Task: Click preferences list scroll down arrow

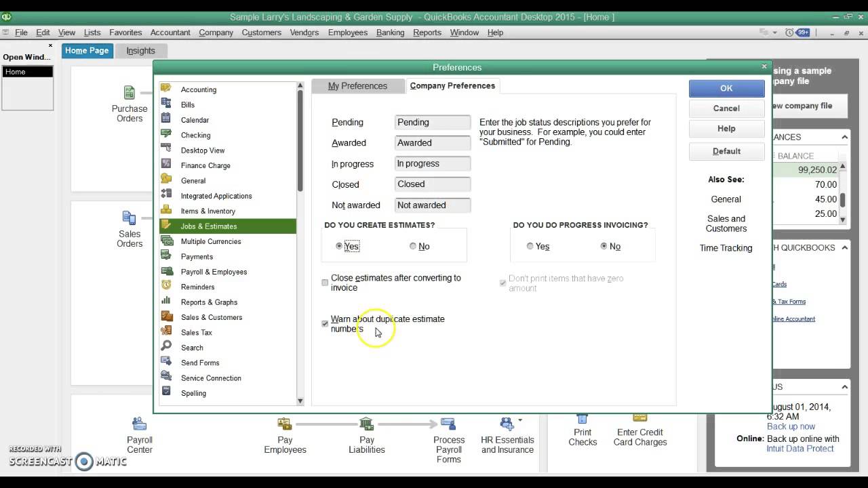Action: click(300, 401)
